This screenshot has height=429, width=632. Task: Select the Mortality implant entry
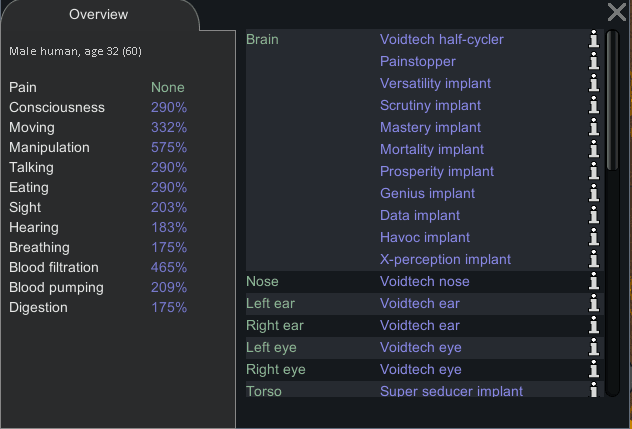431,150
